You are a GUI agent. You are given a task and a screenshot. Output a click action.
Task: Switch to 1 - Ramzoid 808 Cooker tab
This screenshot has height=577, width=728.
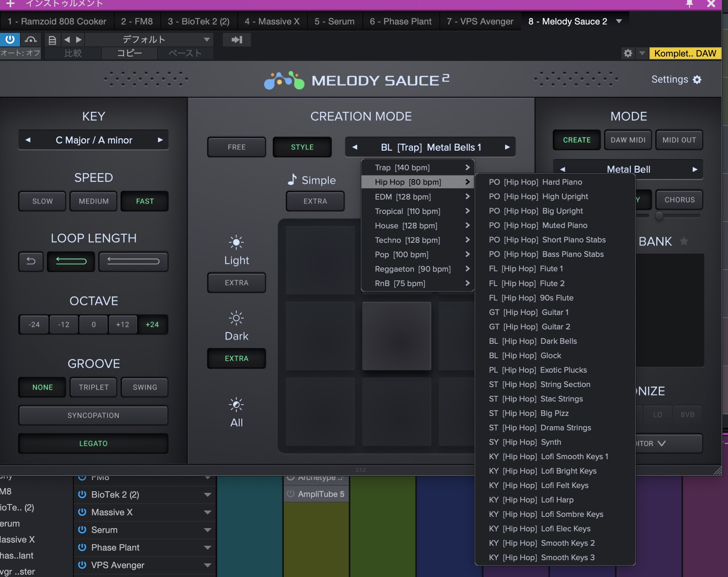click(57, 21)
